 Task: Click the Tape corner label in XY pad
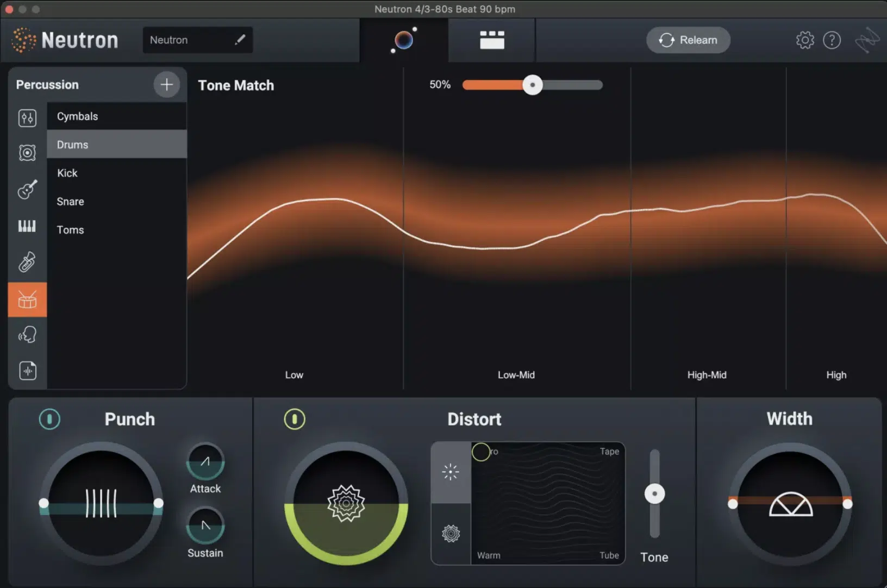[x=609, y=451]
